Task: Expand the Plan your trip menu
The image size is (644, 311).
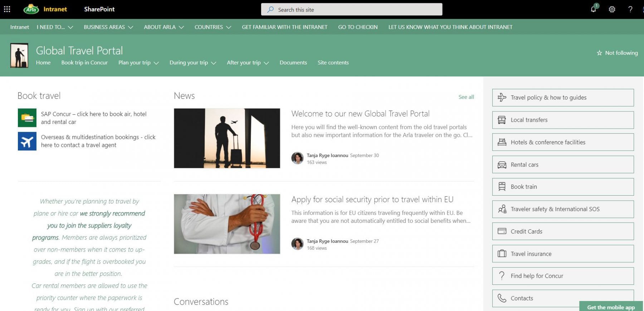Action: 138,63
